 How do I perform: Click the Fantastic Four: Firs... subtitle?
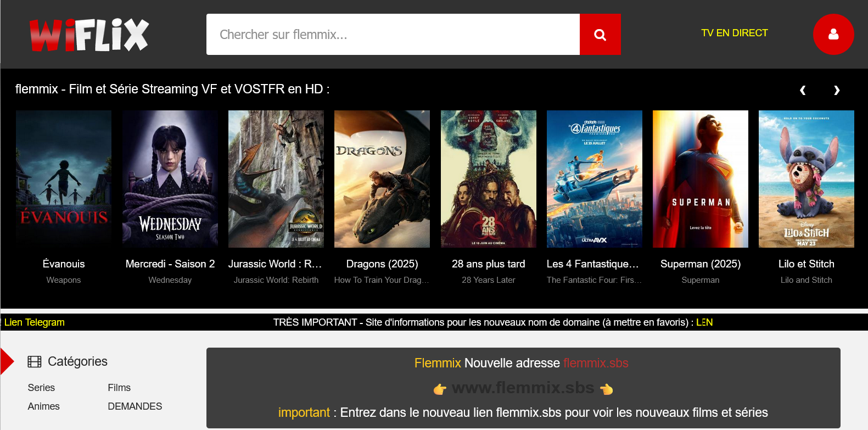pos(594,280)
